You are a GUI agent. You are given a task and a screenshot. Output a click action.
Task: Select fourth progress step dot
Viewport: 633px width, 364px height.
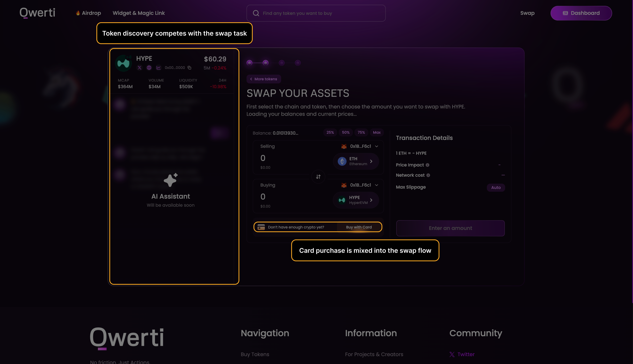[x=298, y=63]
